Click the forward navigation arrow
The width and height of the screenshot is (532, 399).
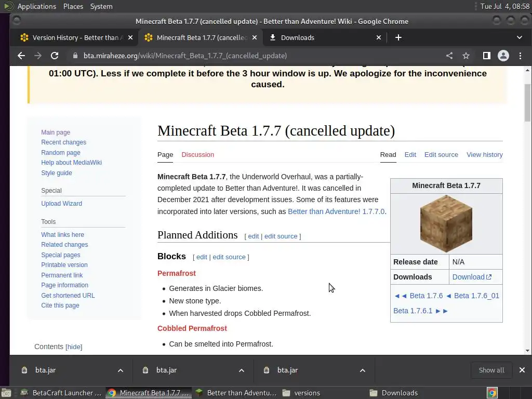click(37, 56)
